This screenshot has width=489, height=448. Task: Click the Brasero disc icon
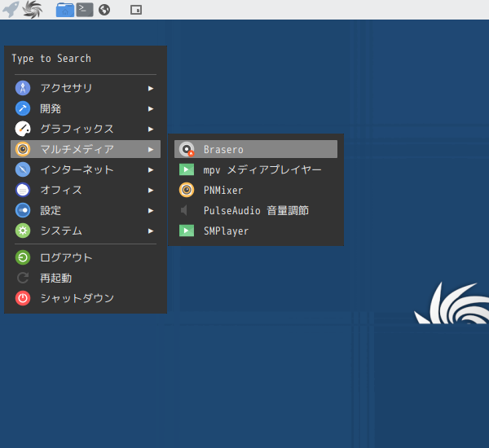coord(187,149)
